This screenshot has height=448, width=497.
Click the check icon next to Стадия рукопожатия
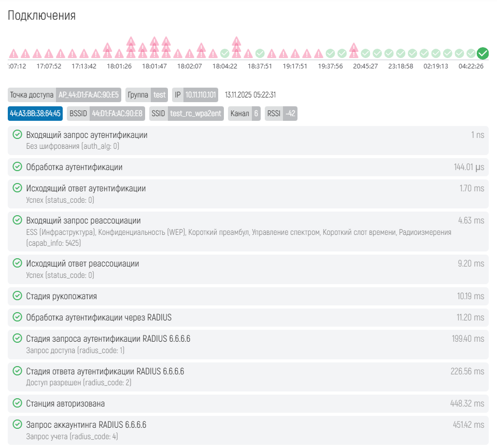17,296
